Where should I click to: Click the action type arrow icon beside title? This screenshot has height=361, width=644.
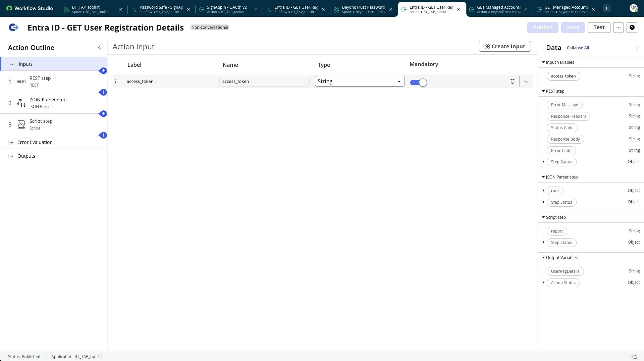13,28
